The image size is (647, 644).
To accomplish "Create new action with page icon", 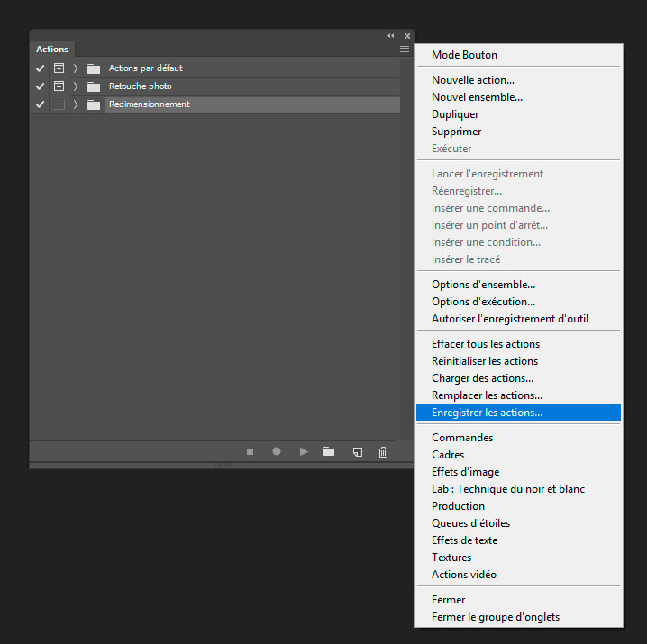I will [357, 451].
